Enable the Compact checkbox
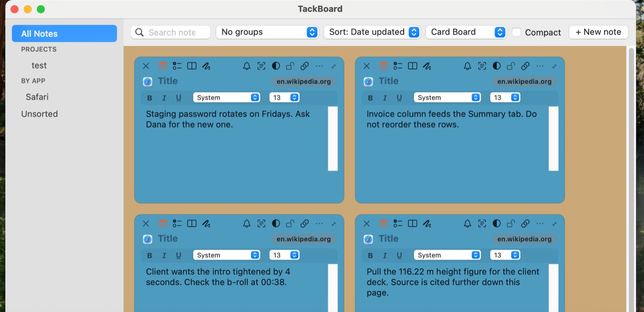This screenshot has width=644, height=312. [x=517, y=32]
